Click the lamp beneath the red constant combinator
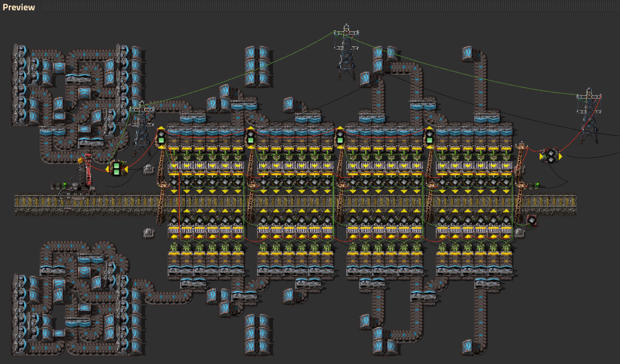 pyautogui.click(x=520, y=233)
